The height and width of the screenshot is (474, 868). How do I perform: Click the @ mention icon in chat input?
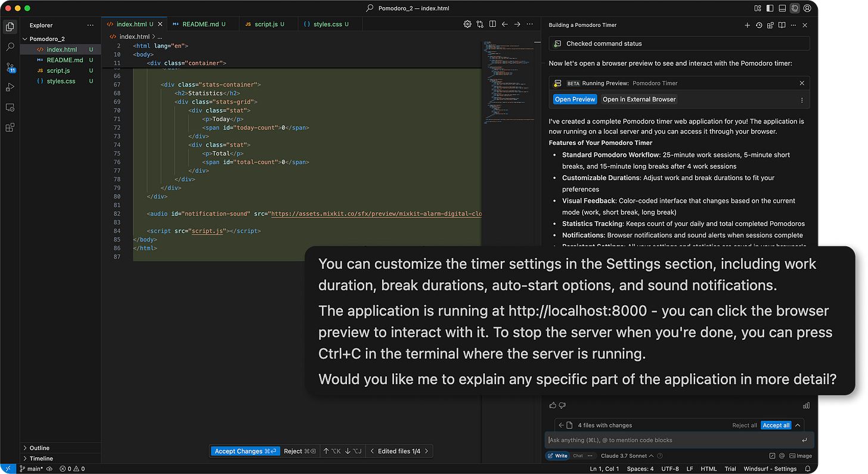[x=782, y=456]
